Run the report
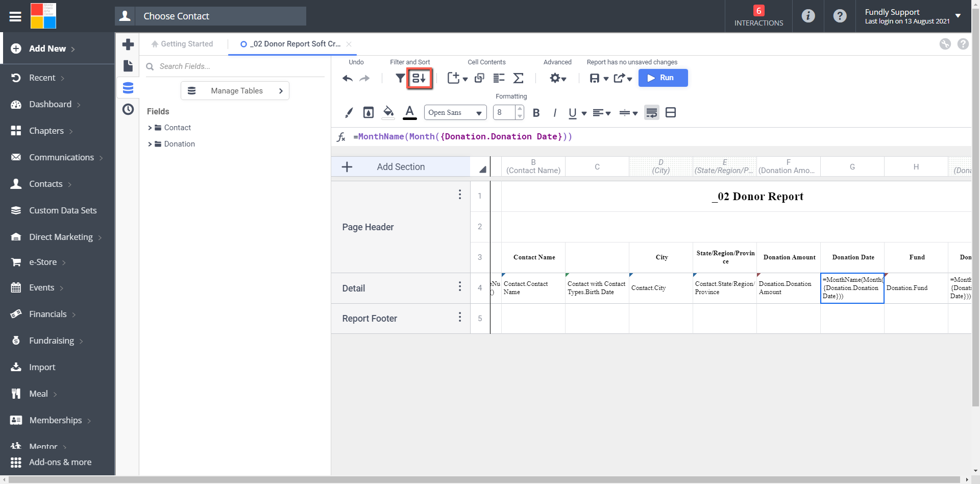980x484 pixels. [663, 78]
